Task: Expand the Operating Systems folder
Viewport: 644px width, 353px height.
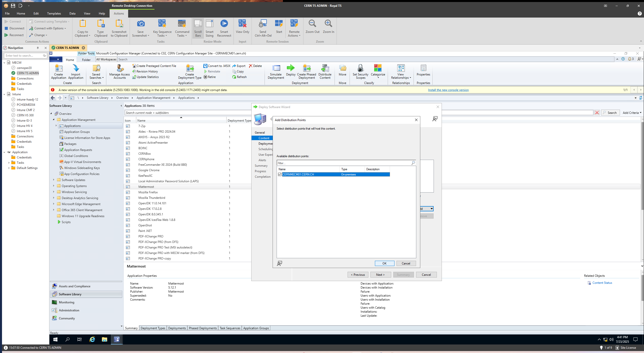Action: tap(54, 186)
